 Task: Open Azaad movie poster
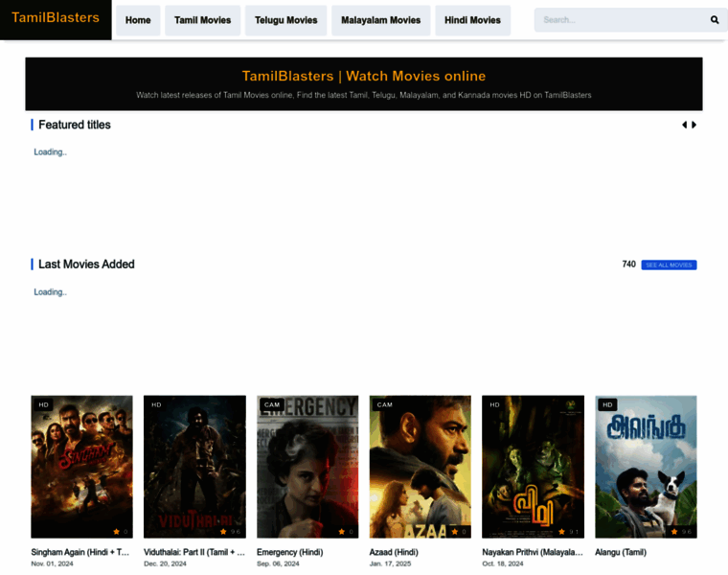(421, 467)
